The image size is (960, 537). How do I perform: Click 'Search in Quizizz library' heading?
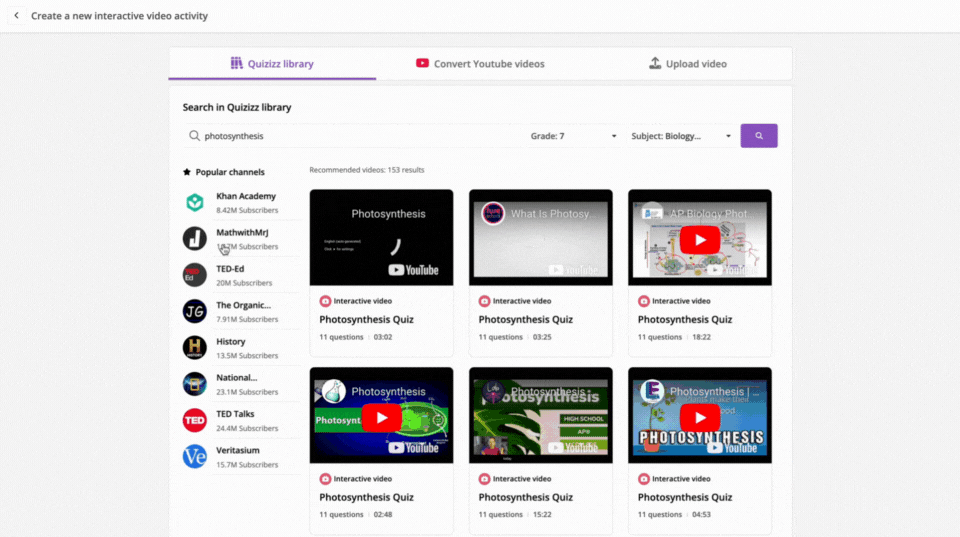[237, 107]
